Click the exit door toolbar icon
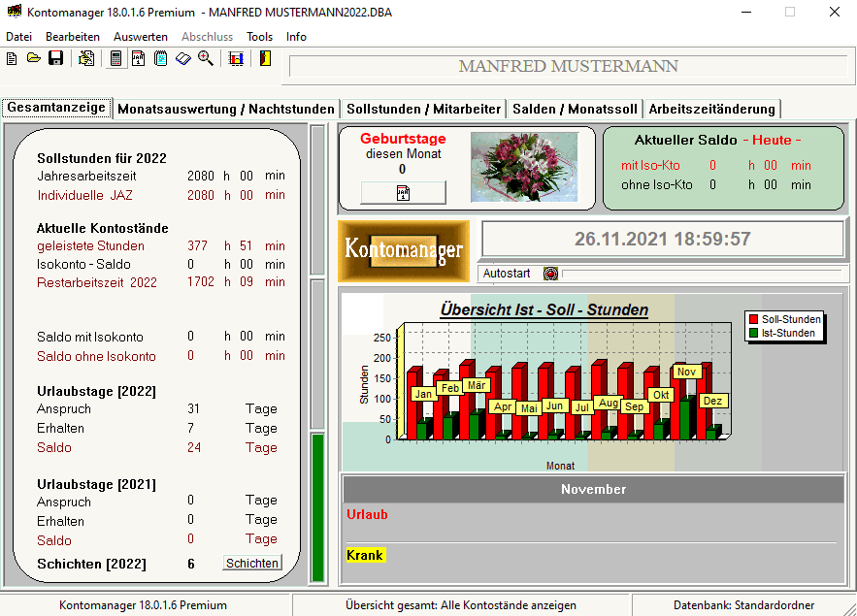857x616 pixels. coord(265,58)
